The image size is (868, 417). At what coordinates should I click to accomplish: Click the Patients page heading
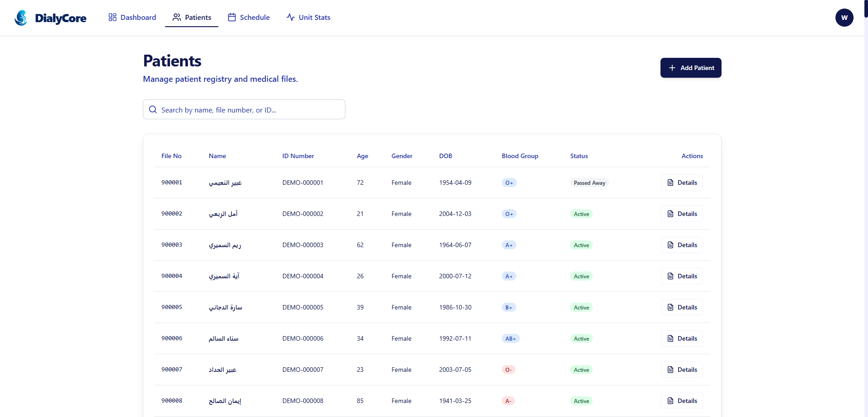[172, 61]
